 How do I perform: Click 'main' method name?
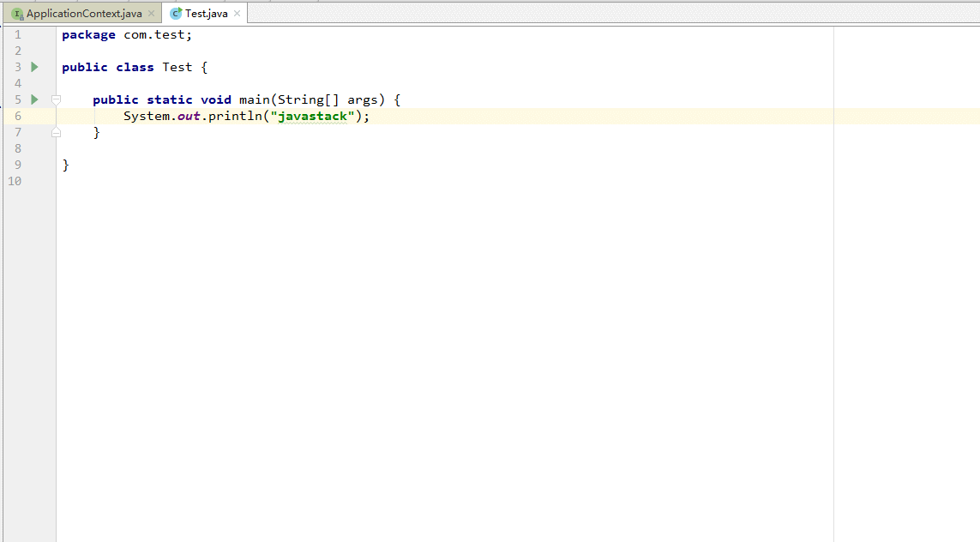(255, 99)
